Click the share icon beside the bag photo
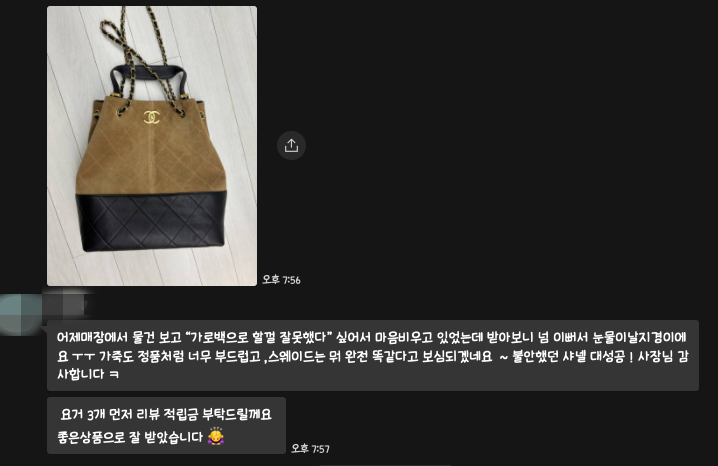Viewport: 718px width, 466px height. click(291, 146)
